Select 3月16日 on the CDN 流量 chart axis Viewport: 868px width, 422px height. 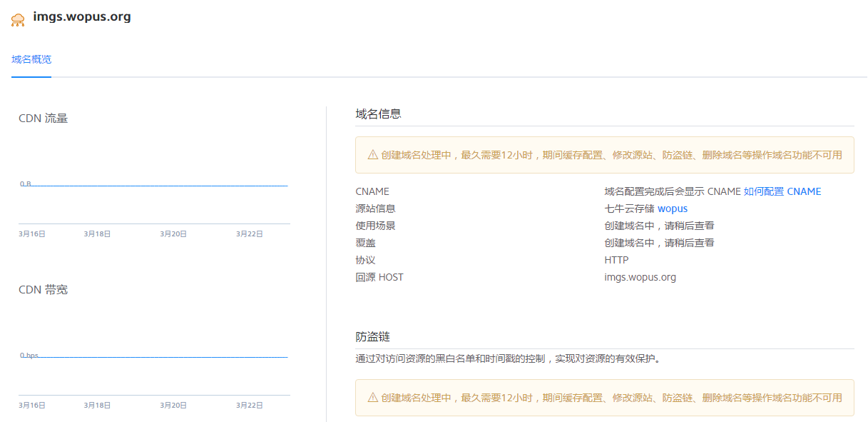point(32,233)
